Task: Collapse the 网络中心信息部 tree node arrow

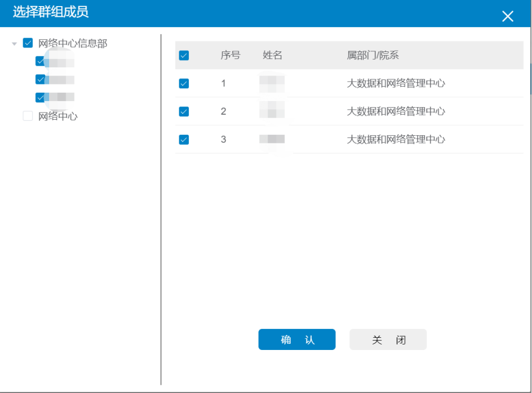Action: [x=14, y=44]
